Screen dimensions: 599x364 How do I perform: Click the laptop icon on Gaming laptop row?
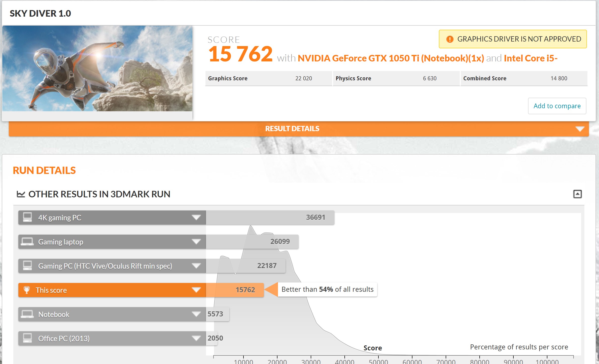tap(27, 242)
